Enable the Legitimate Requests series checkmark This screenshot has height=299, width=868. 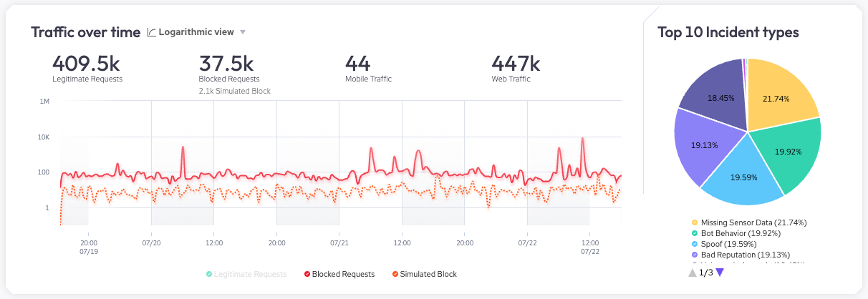pyautogui.click(x=208, y=274)
